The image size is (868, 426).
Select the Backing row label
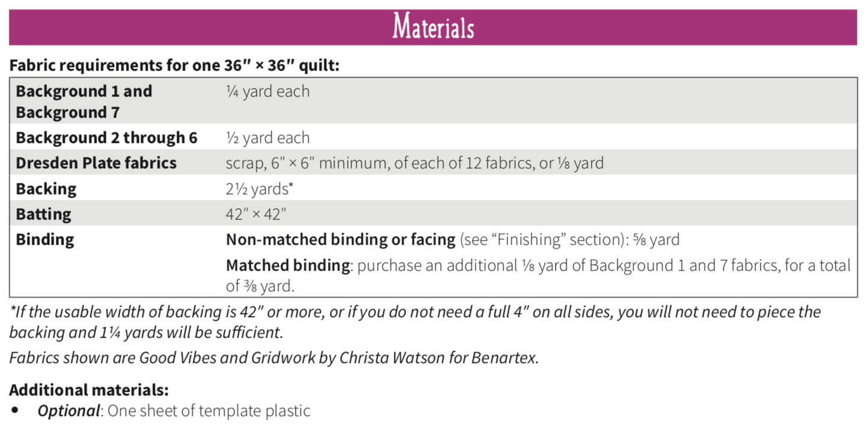coord(46,189)
